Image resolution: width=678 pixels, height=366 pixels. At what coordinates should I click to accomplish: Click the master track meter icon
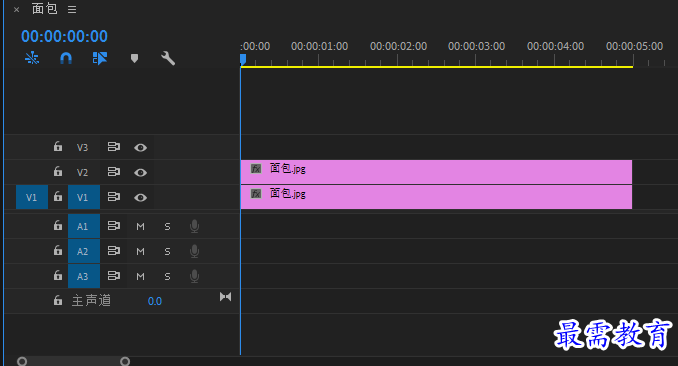(x=225, y=297)
